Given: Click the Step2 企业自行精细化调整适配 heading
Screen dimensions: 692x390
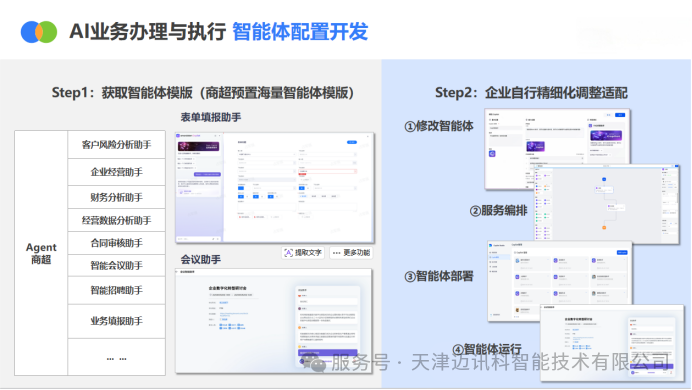Looking at the screenshot, I should (531, 93).
